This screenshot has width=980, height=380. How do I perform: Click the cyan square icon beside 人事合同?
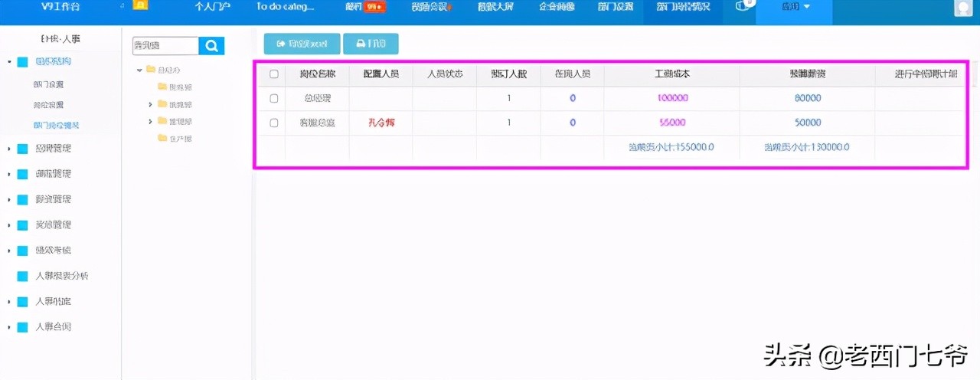pyautogui.click(x=22, y=327)
